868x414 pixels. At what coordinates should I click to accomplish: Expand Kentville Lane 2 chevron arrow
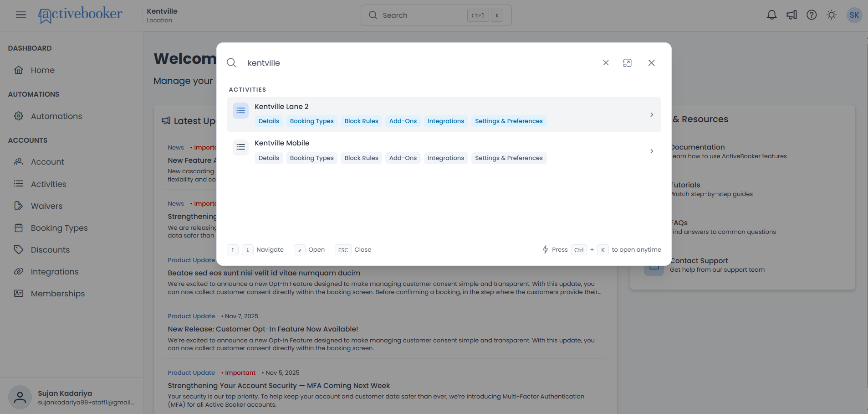[x=652, y=115]
